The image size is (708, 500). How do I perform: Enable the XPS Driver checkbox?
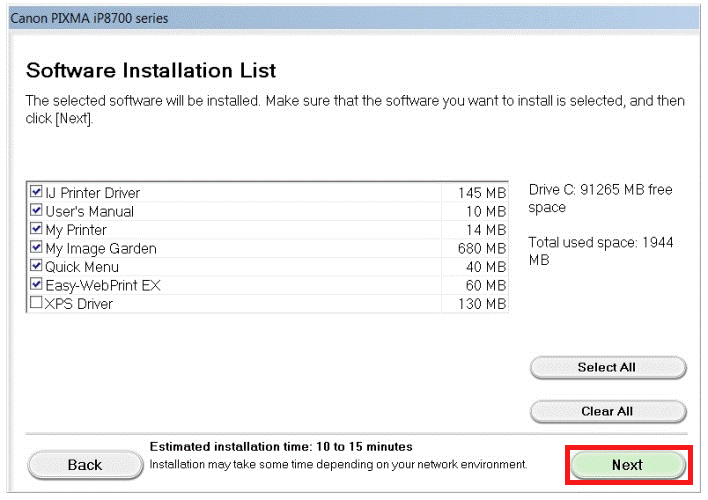point(36,303)
